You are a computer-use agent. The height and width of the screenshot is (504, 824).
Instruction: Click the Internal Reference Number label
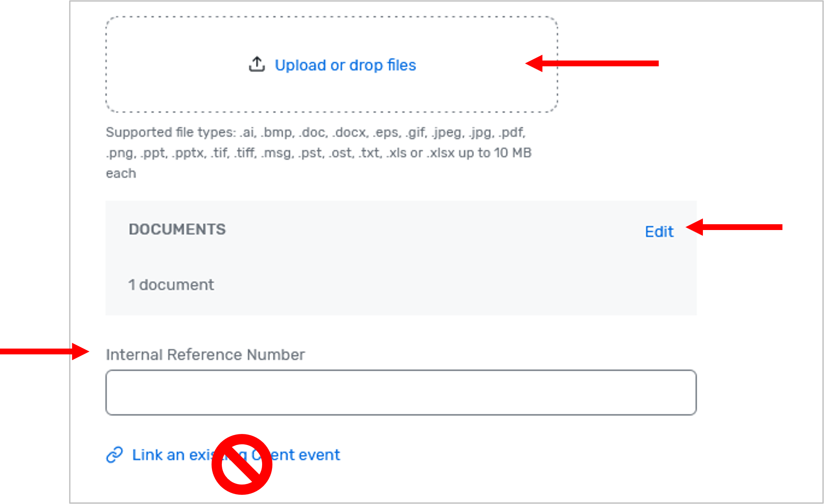206,354
